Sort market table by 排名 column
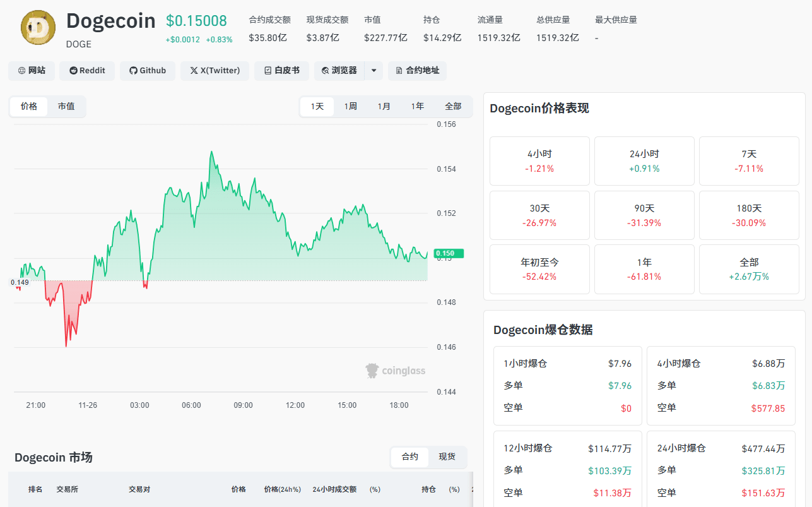The image size is (812, 507). click(x=35, y=489)
